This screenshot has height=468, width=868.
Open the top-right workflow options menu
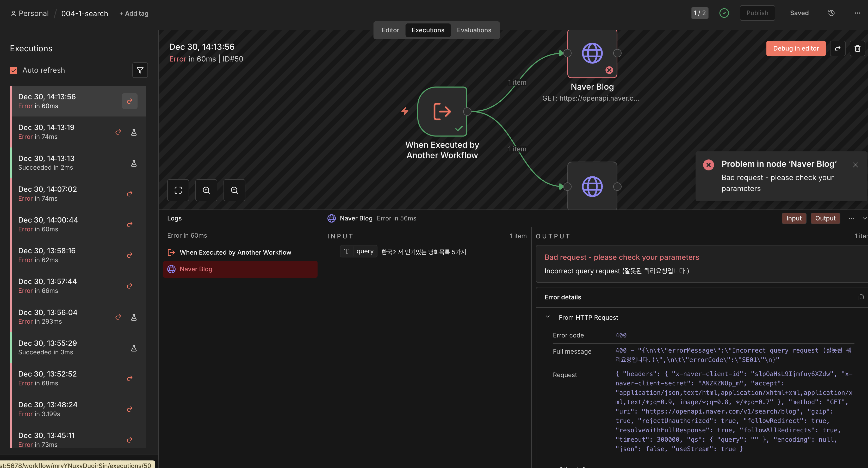click(857, 13)
